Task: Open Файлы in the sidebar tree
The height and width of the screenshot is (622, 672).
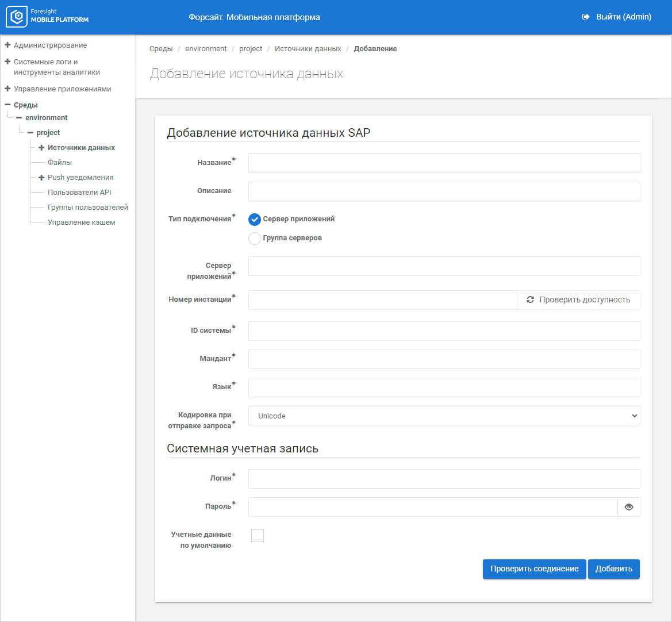Action: point(60,163)
